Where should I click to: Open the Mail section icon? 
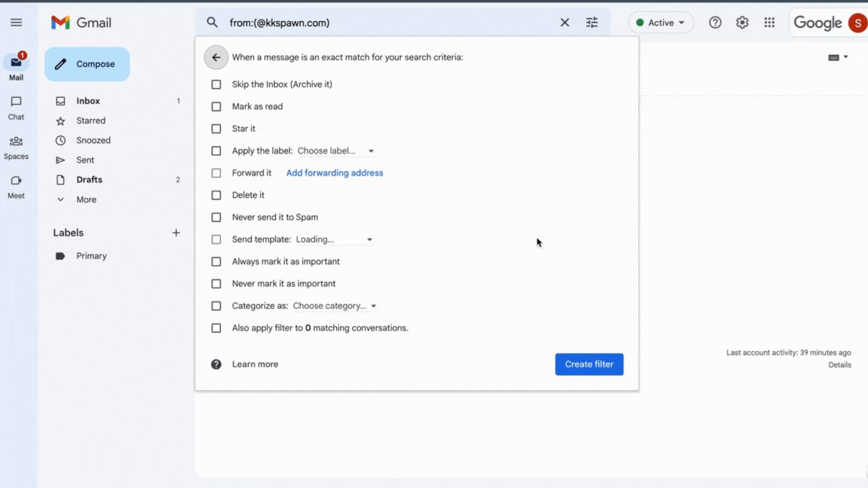click(x=16, y=63)
